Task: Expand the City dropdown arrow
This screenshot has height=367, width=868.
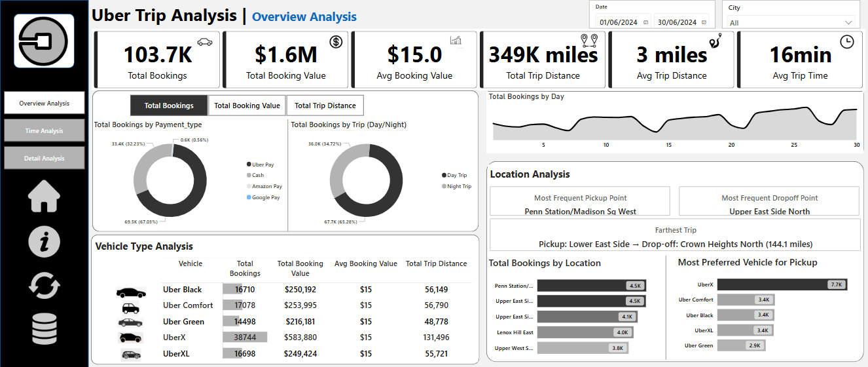Action: pos(849,23)
